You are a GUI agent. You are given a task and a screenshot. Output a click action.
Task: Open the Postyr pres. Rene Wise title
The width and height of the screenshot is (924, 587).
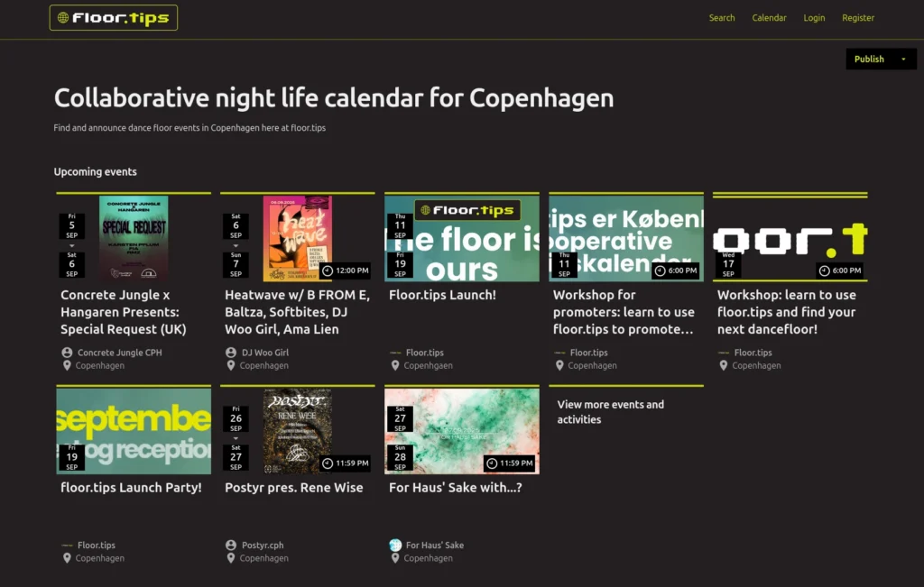click(294, 488)
